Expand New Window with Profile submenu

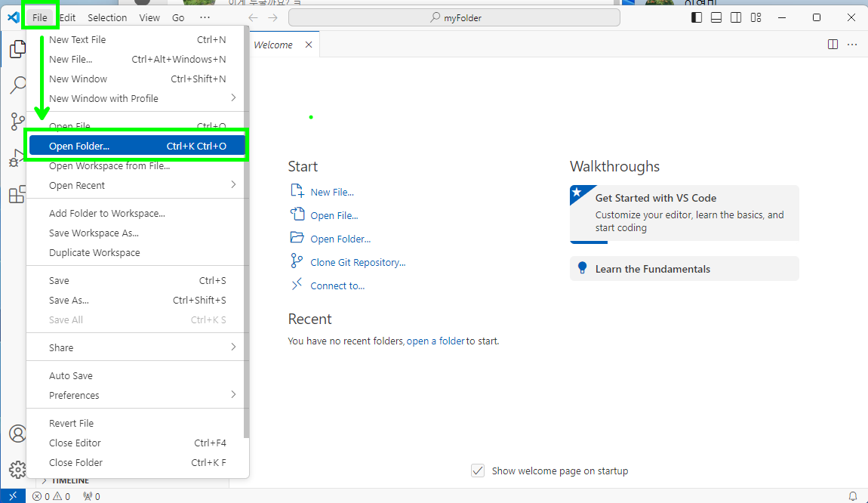coord(136,99)
